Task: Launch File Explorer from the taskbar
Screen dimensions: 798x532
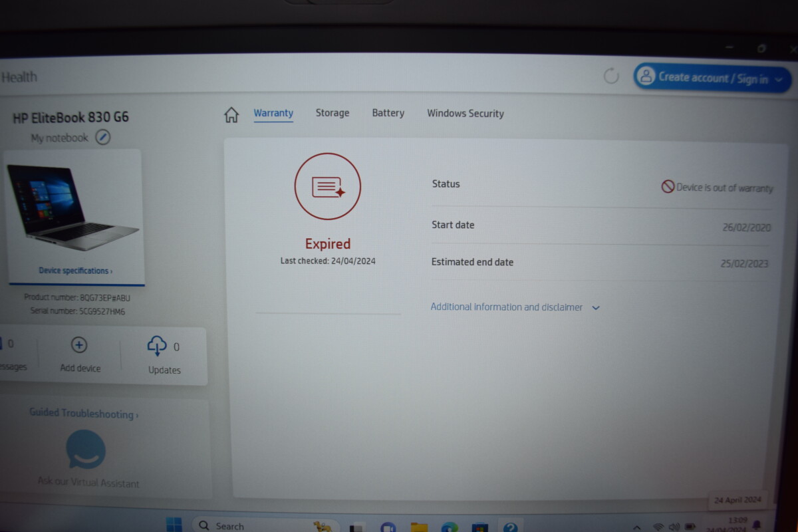Action: click(x=419, y=527)
